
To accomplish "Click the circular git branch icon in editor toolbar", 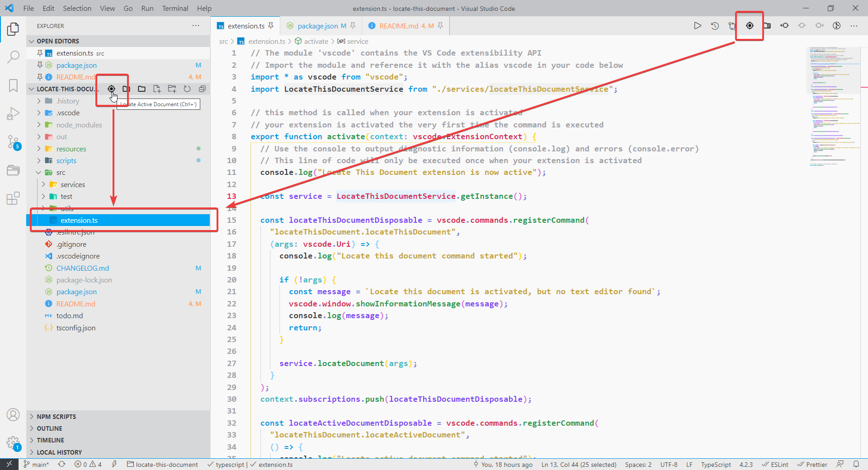I will (837, 26).
